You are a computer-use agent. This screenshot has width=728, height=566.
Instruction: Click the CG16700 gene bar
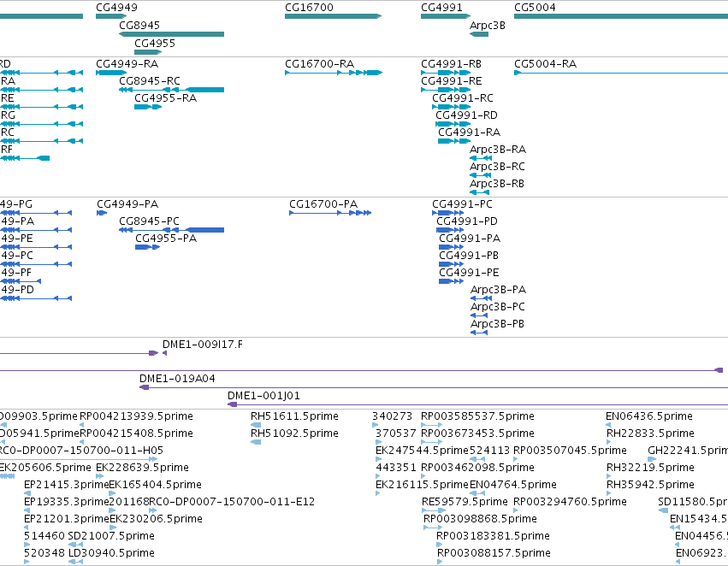tap(333, 16)
